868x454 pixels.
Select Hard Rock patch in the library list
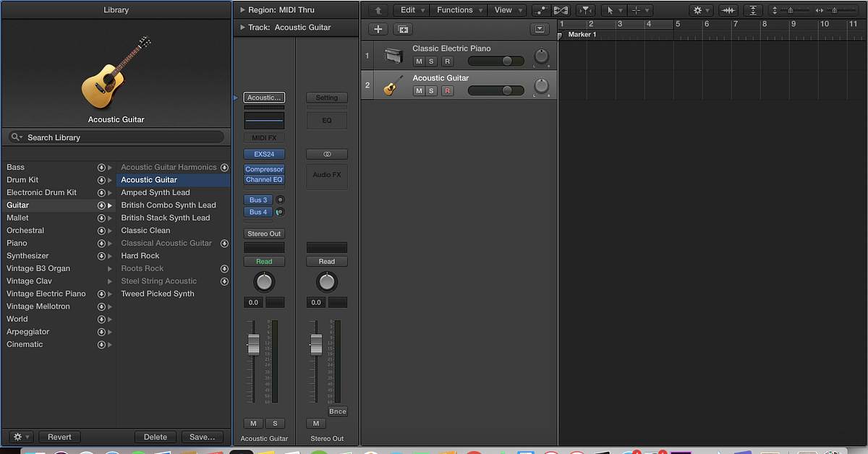140,256
